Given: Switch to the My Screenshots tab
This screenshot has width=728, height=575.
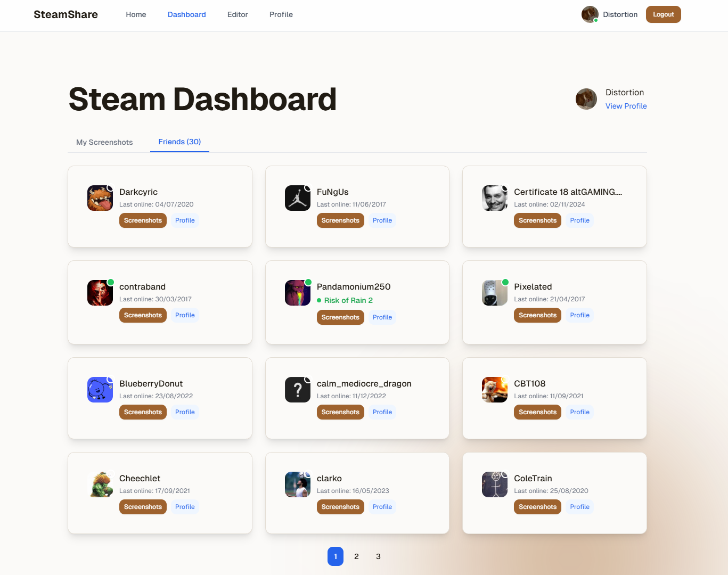Looking at the screenshot, I should [x=104, y=142].
